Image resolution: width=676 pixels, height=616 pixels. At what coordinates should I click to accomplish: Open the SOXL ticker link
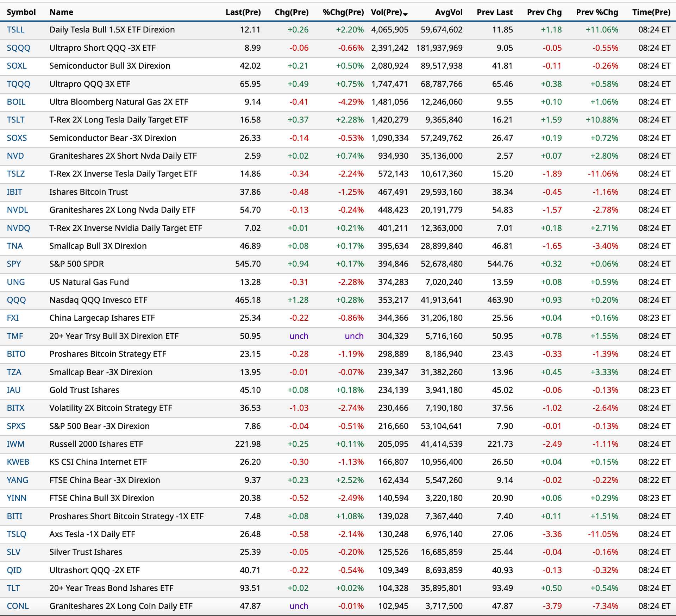(17, 66)
